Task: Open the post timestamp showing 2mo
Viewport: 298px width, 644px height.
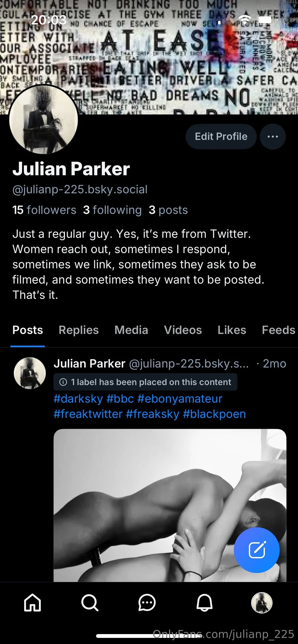Action: (x=274, y=364)
